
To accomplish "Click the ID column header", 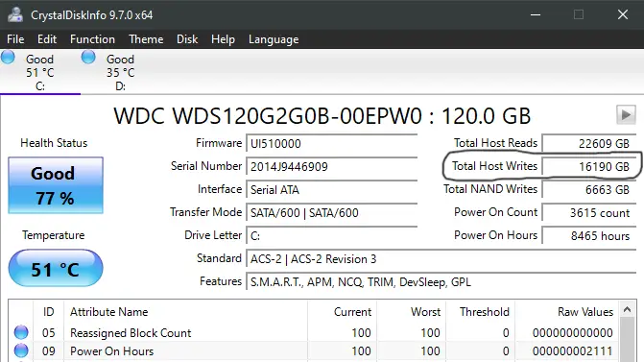I will [48, 312].
